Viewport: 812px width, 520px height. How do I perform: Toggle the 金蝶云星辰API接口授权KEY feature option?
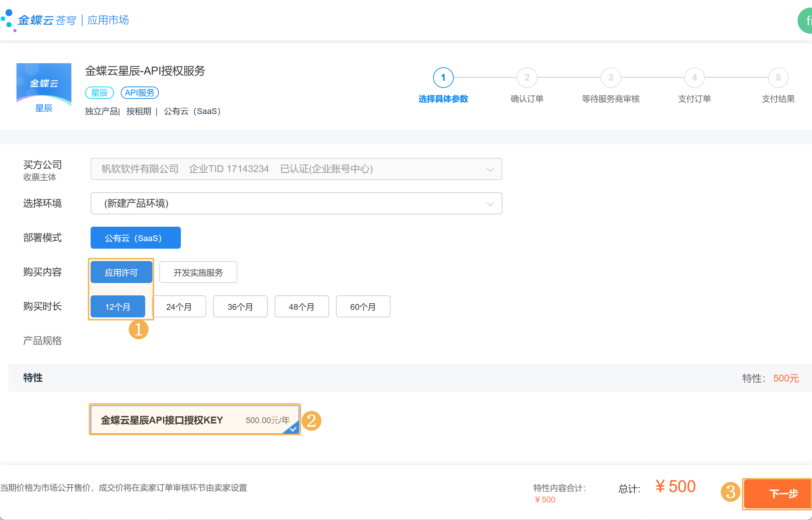195,420
